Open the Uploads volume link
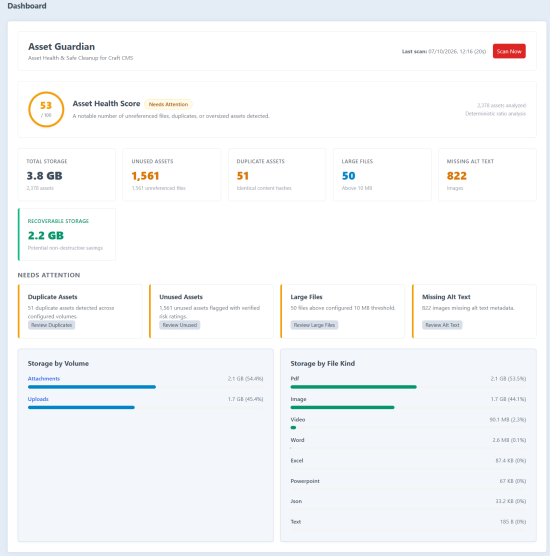The height and width of the screenshot is (556, 550). pos(38,399)
